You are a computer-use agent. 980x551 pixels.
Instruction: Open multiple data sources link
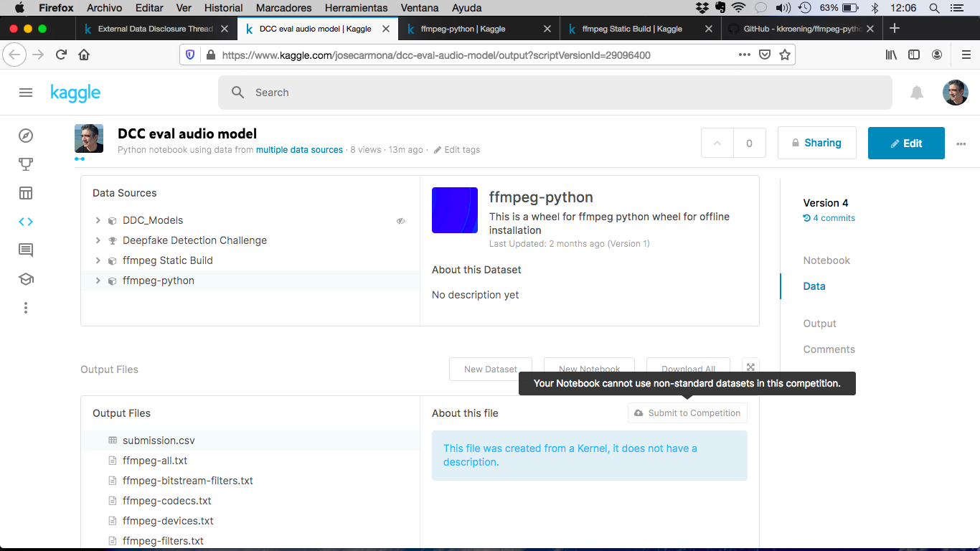click(x=299, y=150)
